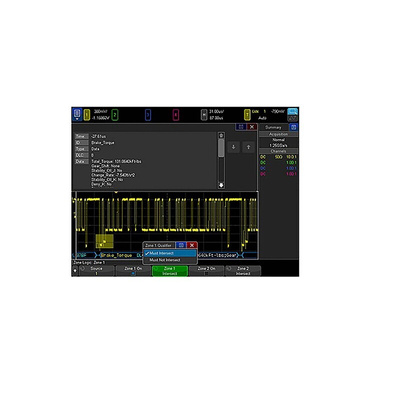Open Summary sidebar menu icon
Screen dimensions: 400x400
(293, 127)
